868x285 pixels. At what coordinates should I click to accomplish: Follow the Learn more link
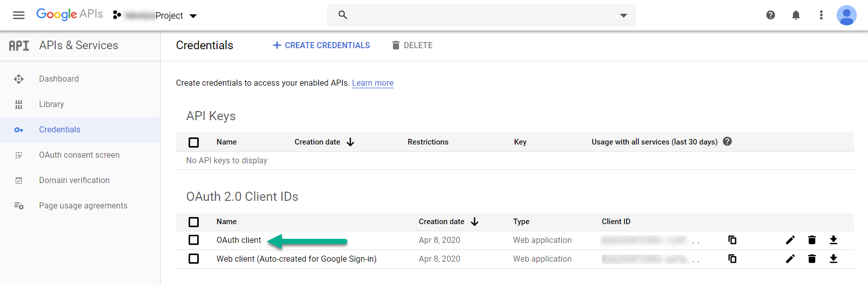(x=373, y=83)
